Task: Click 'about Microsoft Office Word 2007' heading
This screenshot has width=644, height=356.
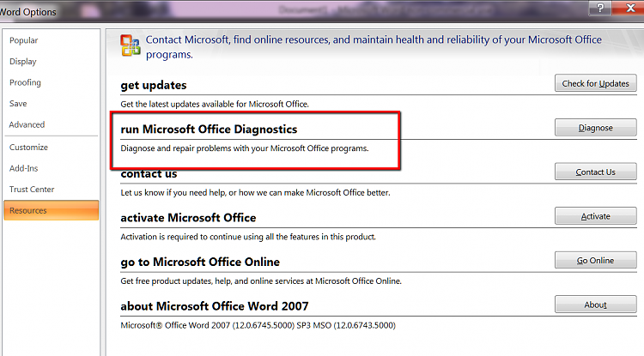Action: pos(215,306)
